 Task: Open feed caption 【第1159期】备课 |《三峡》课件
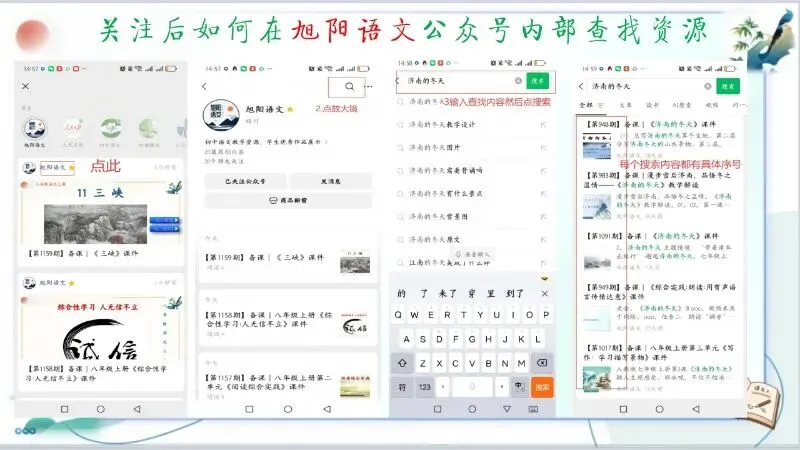tap(83, 254)
